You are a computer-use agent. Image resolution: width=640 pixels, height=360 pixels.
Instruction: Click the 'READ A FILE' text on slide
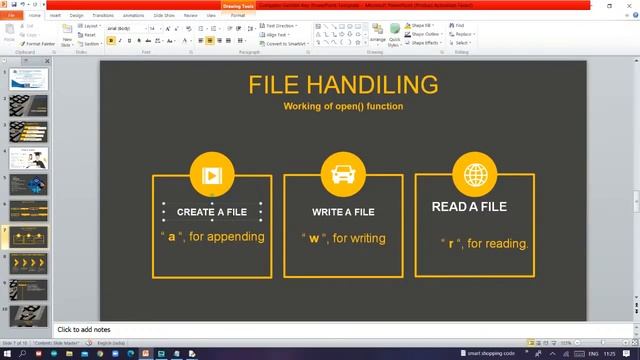click(x=469, y=207)
